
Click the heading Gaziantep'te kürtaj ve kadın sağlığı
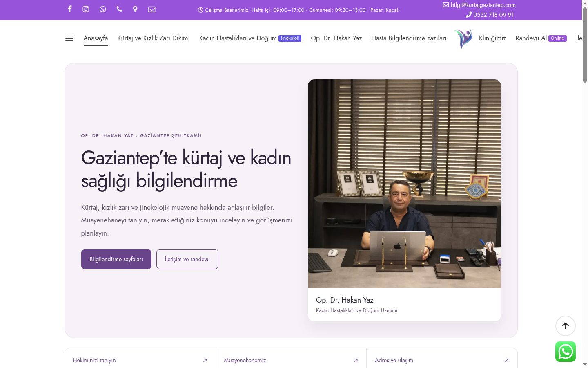(x=186, y=169)
